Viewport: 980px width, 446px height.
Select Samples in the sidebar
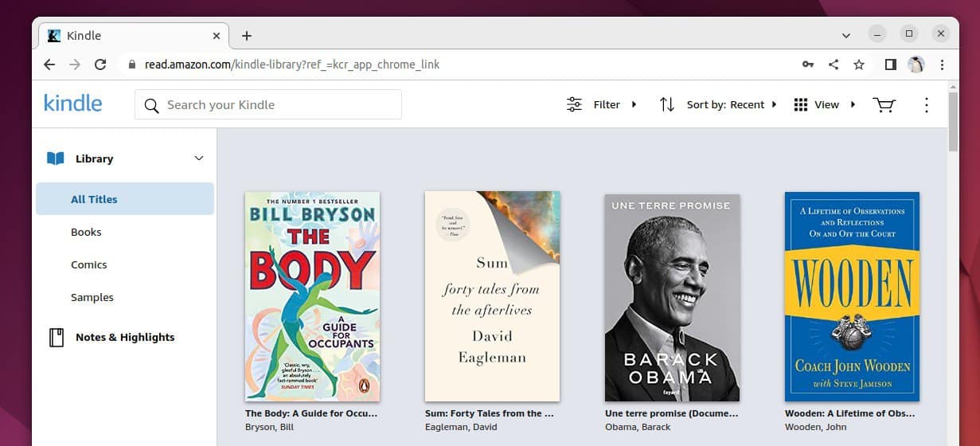pyautogui.click(x=92, y=297)
